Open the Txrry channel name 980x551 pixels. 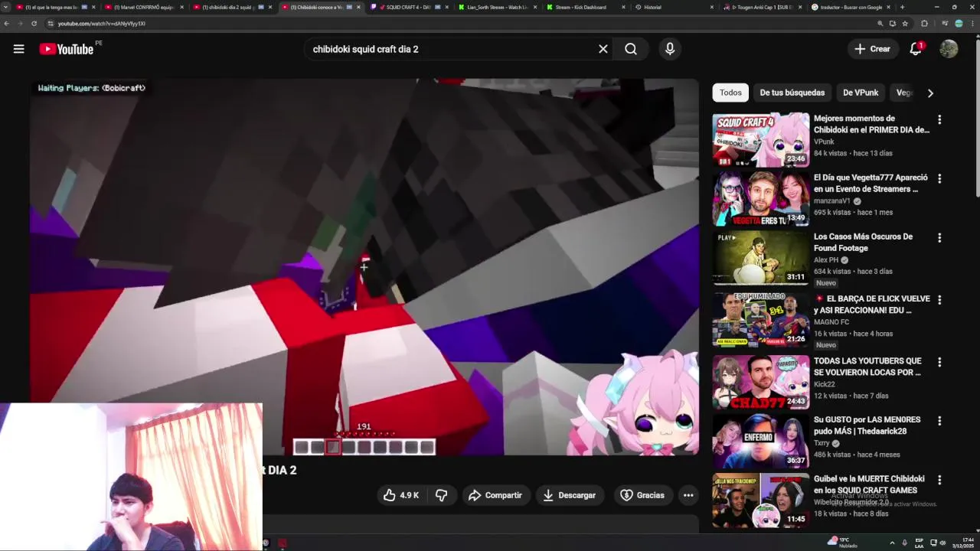[x=822, y=443]
